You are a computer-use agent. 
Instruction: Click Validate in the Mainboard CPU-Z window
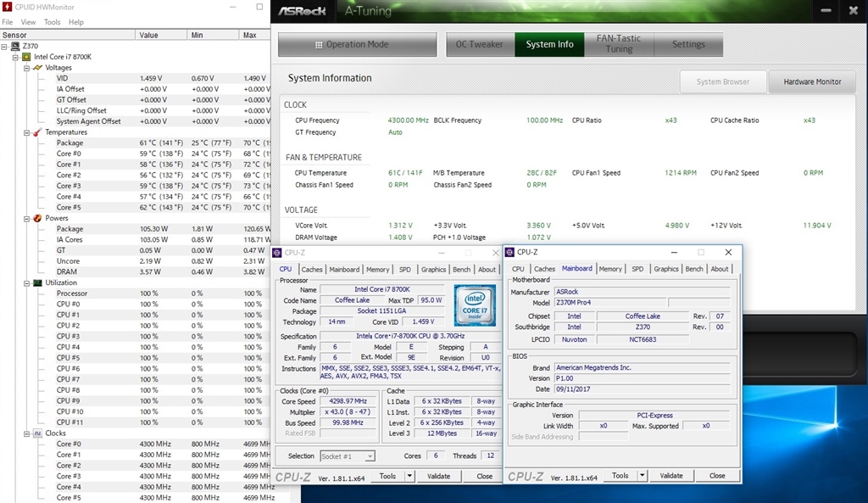point(670,476)
